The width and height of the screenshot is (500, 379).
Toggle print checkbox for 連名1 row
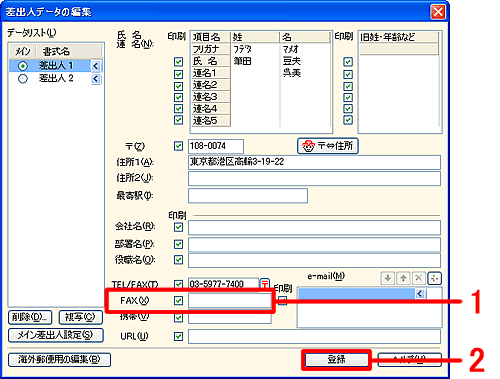click(179, 74)
